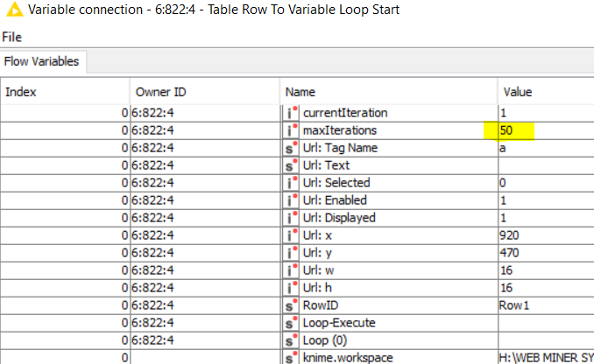Click string type icon for Url: Text

[291, 165]
